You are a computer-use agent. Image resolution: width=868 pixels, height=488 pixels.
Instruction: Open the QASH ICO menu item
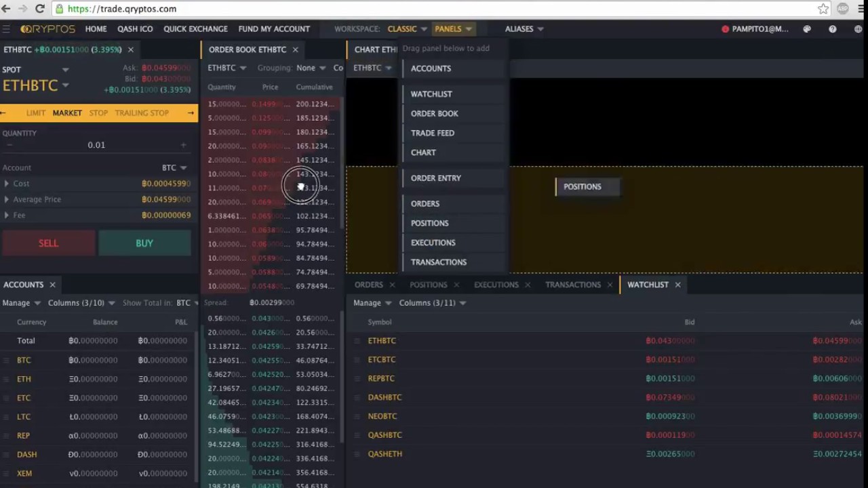pyautogui.click(x=135, y=29)
